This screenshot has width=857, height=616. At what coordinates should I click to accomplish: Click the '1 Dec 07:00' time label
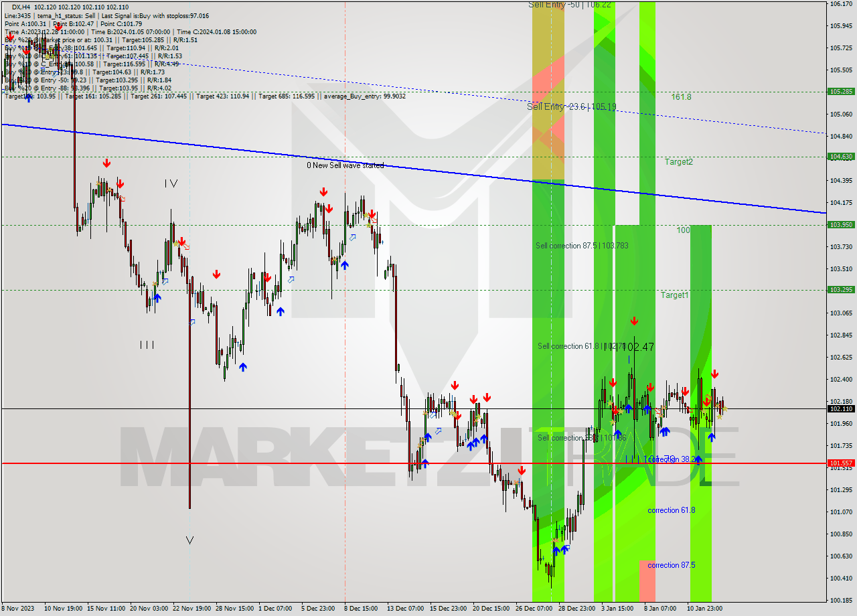(x=275, y=609)
